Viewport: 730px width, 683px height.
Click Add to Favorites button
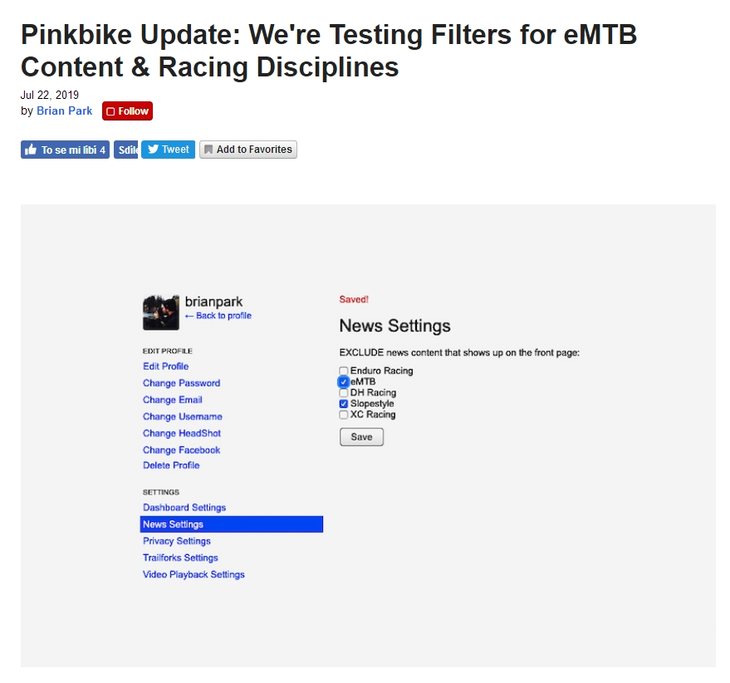[x=248, y=150]
